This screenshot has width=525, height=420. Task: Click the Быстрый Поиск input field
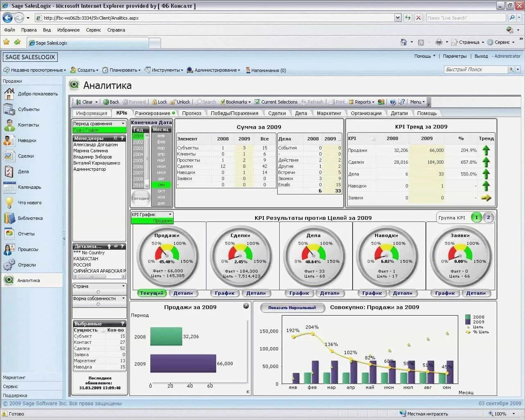point(475,70)
